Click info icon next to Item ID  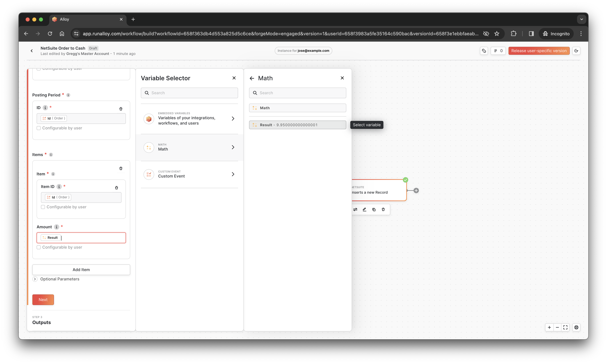[59, 187]
